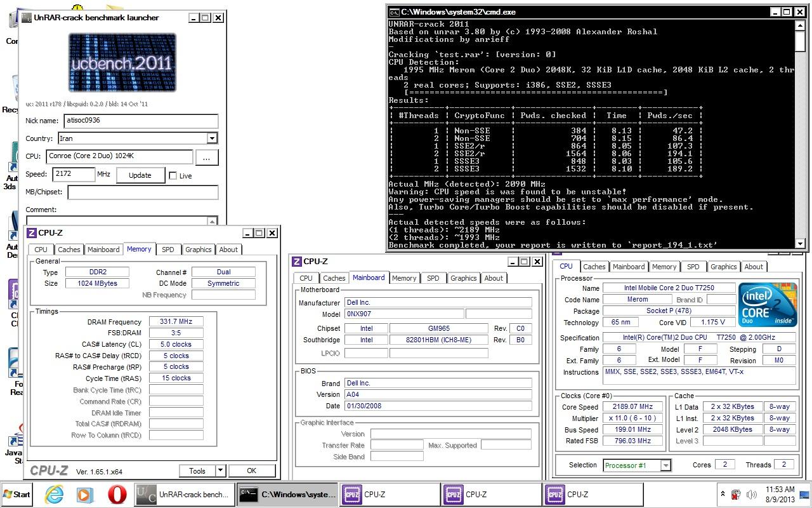Open About tab in processor CPU-Z window
This screenshot has width=812, height=508.
[x=754, y=267]
